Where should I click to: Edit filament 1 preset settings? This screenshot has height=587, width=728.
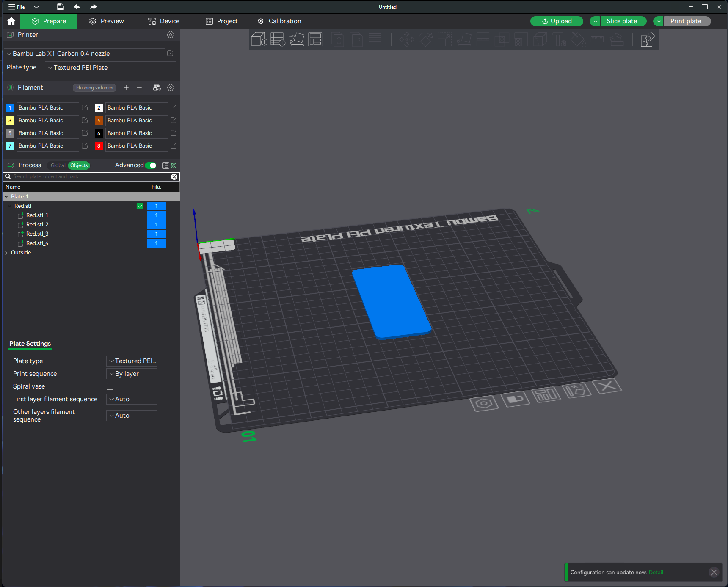point(85,107)
